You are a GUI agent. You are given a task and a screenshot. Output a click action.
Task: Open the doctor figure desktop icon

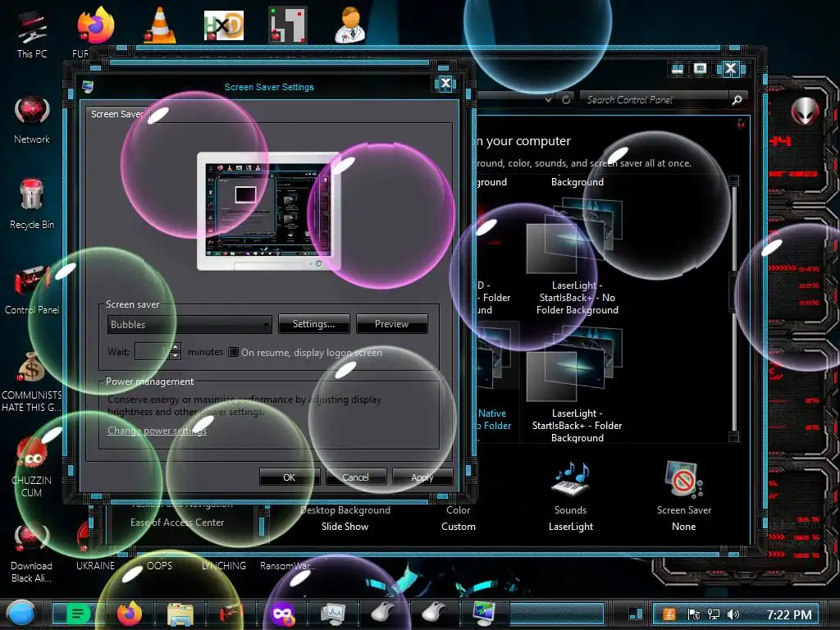tap(349, 25)
